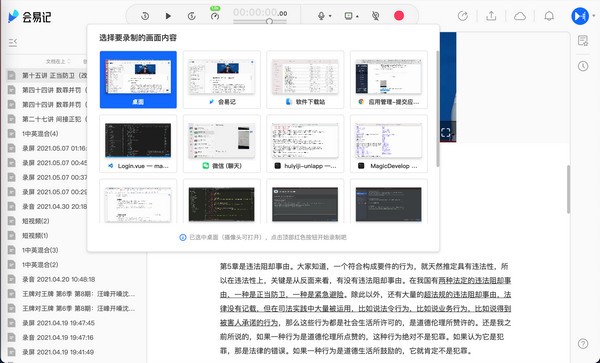600x363 pixels.
Task: Click file icon beside 短视频(1)
Action: pyautogui.click(x=12, y=235)
